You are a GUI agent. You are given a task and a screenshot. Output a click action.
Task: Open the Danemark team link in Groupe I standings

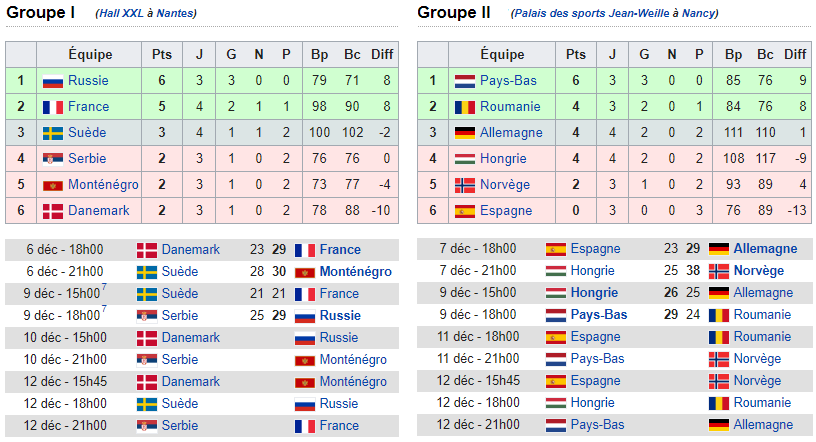pos(98,211)
